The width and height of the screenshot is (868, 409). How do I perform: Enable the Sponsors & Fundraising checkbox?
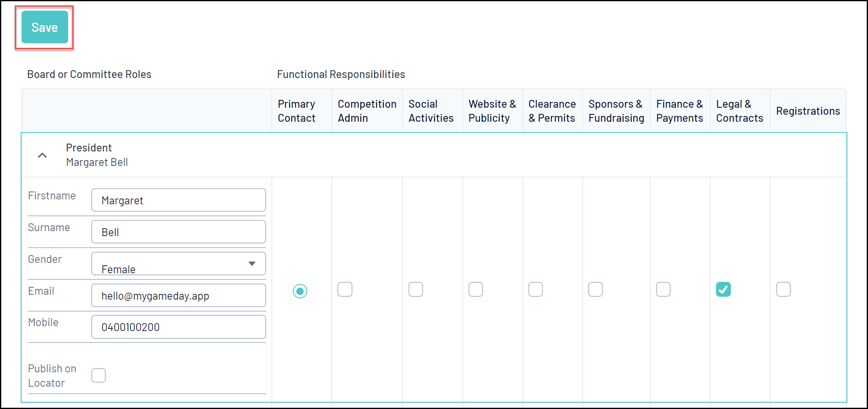pyautogui.click(x=595, y=289)
